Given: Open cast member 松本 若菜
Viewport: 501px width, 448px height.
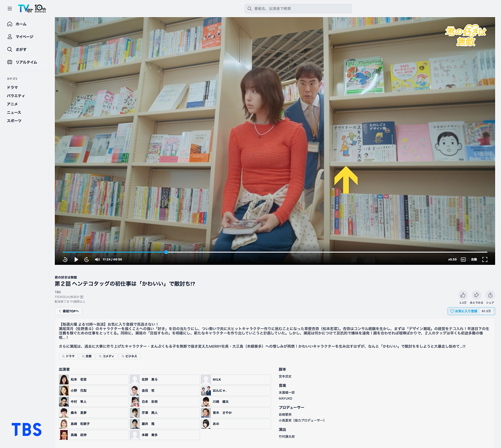Looking at the screenshot, I should pos(94,380).
